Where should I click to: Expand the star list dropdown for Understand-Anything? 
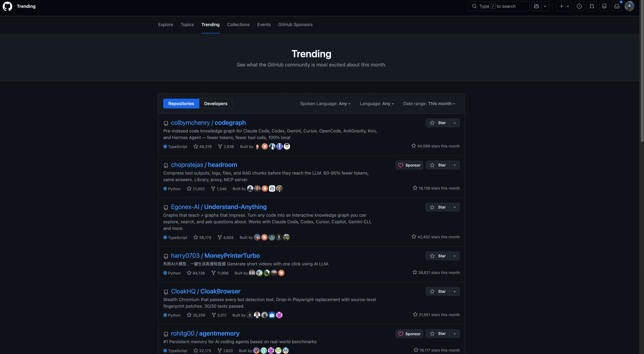(x=455, y=207)
